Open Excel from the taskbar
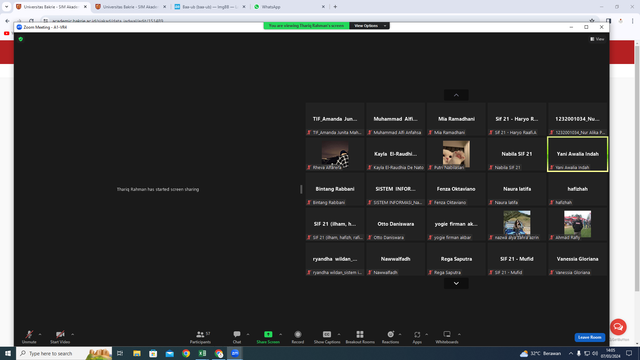Viewport: 640px width, 360px height. click(x=202, y=353)
